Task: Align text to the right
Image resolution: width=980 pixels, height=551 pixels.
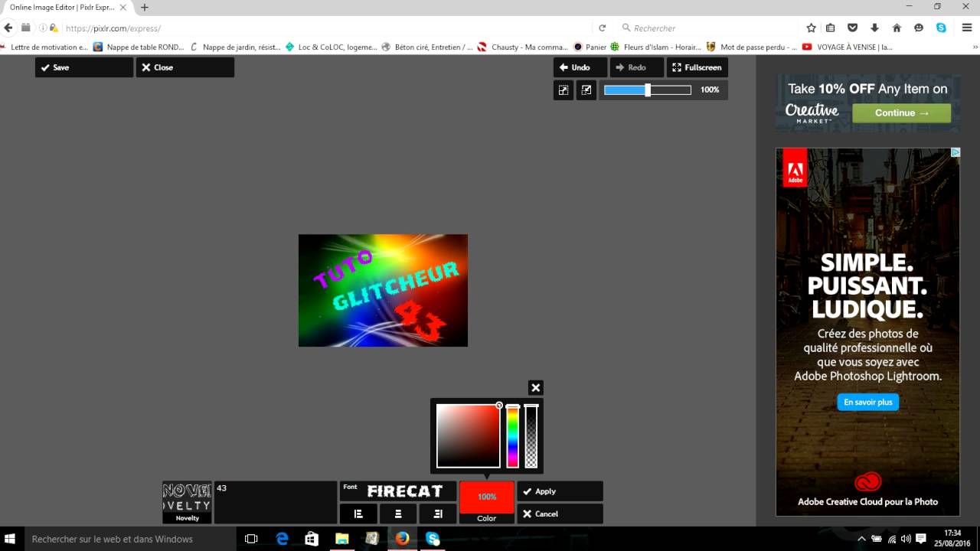Action: pyautogui.click(x=438, y=514)
